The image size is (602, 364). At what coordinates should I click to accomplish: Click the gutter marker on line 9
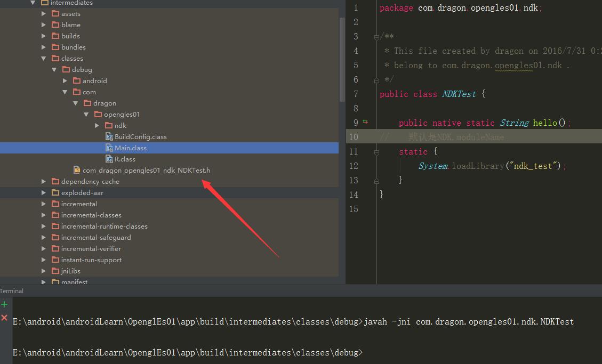click(x=365, y=122)
